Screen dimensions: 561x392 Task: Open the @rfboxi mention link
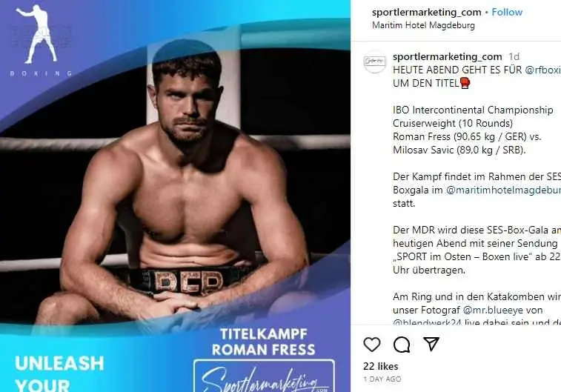[x=542, y=70]
